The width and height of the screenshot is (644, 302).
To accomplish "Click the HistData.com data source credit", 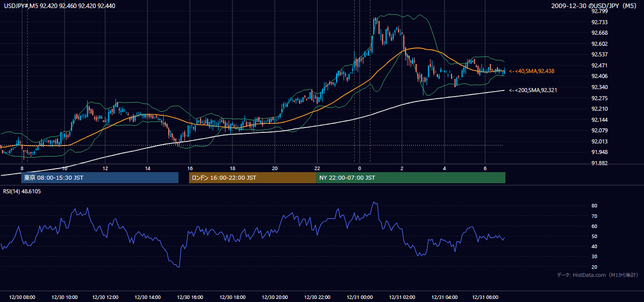I will [597, 275].
